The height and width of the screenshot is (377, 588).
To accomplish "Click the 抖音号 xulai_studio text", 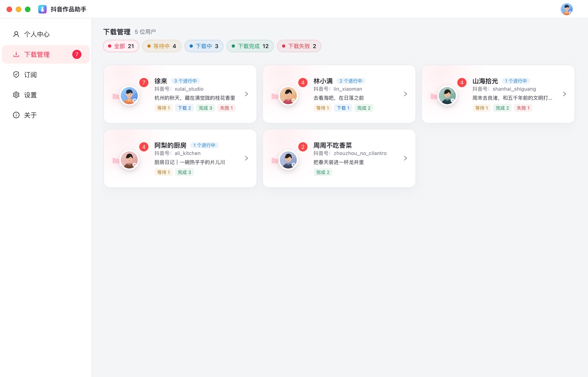I will pos(179,89).
